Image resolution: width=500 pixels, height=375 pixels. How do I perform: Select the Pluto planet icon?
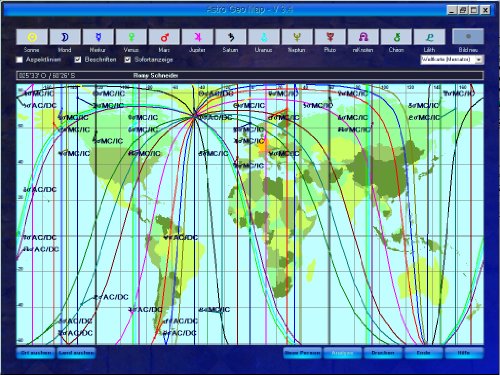tap(330, 37)
